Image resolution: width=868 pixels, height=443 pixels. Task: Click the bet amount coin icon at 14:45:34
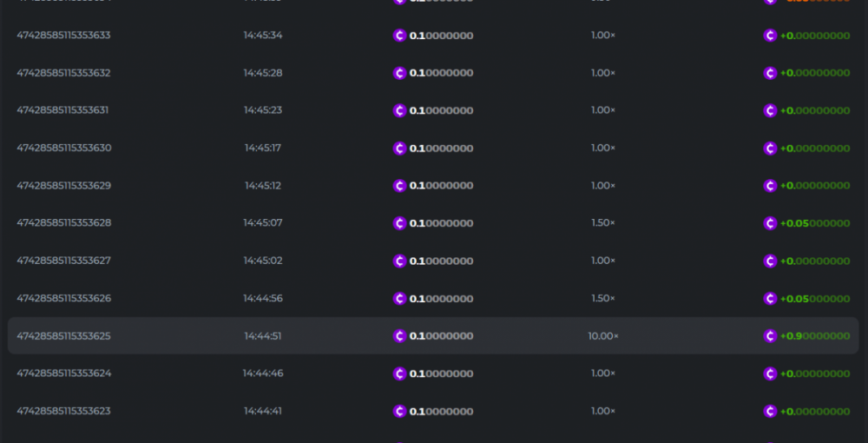point(399,36)
